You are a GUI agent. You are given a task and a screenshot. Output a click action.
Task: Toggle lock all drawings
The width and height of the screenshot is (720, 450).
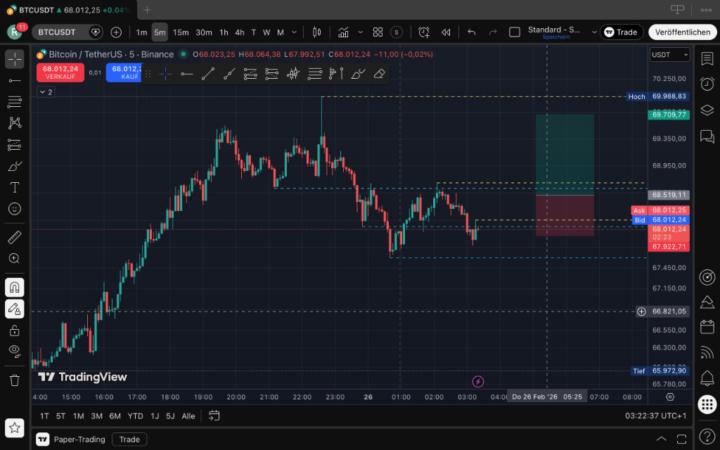pos(14,330)
